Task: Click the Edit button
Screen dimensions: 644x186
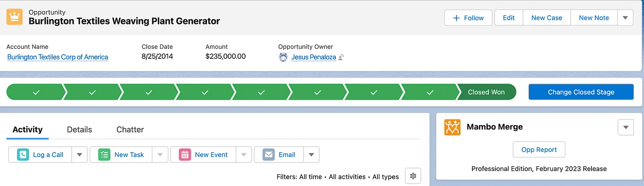Action: [x=509, y=18]
